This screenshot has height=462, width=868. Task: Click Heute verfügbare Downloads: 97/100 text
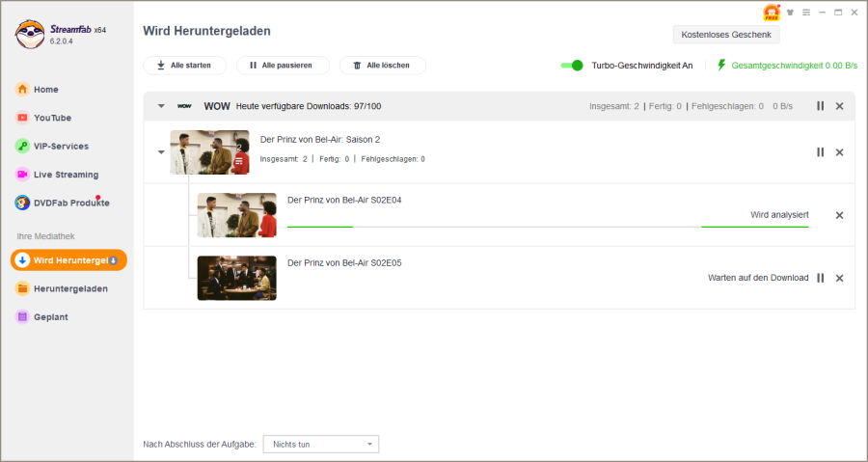(309, 106)
